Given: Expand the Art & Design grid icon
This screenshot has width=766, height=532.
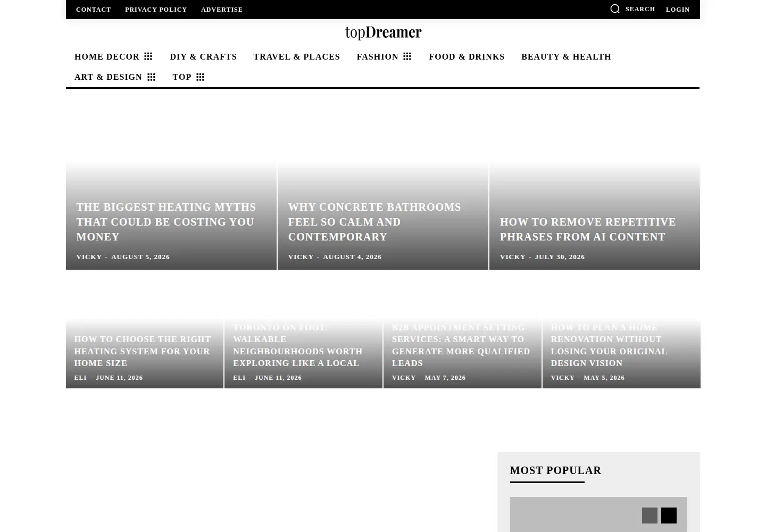Looking at the screenshot, I should pyautogui.click(x=152, y=77).
